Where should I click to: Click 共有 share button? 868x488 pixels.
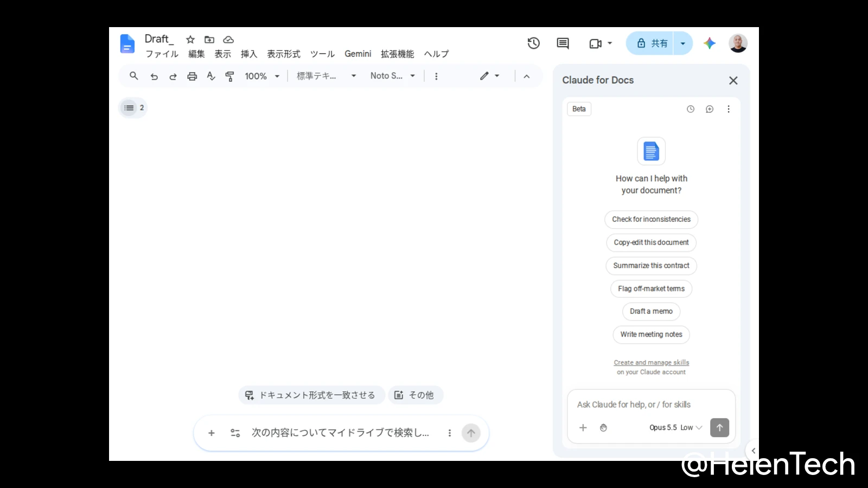point(650,43)
